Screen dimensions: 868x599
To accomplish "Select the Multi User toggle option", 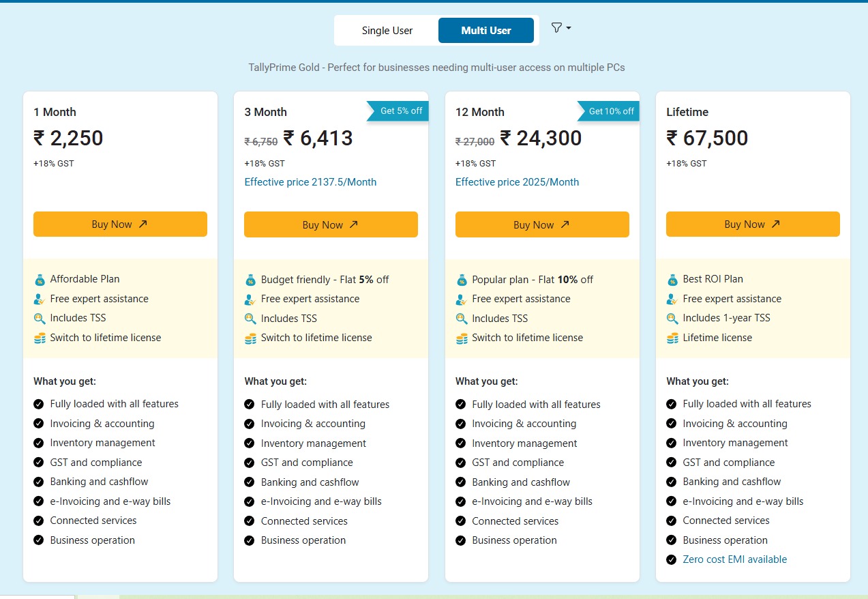I will click(485, 31).
